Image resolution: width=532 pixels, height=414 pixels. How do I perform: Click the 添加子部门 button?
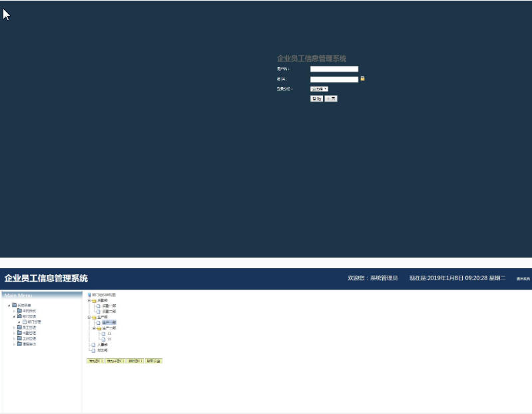pyautogui.click(x=115, y=361)
